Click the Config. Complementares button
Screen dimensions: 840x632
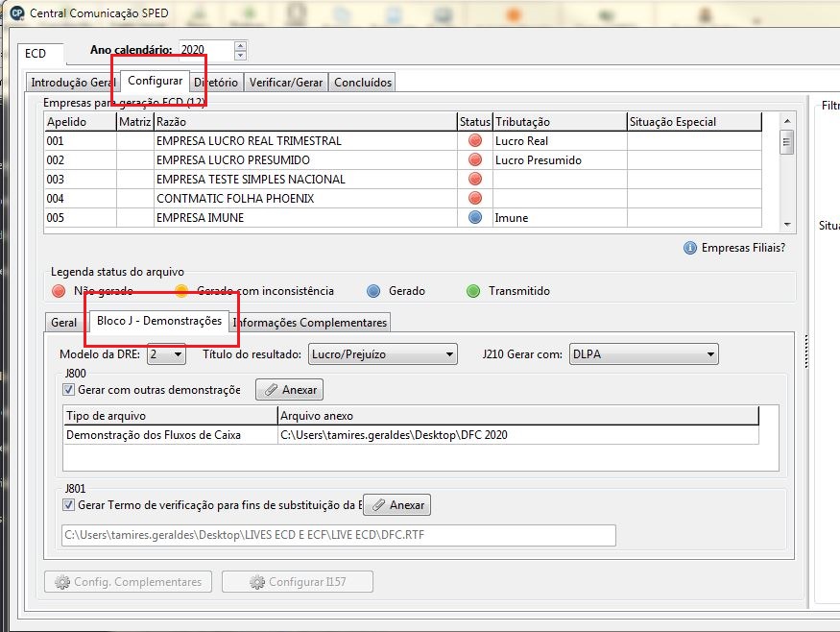pos(127,581)
